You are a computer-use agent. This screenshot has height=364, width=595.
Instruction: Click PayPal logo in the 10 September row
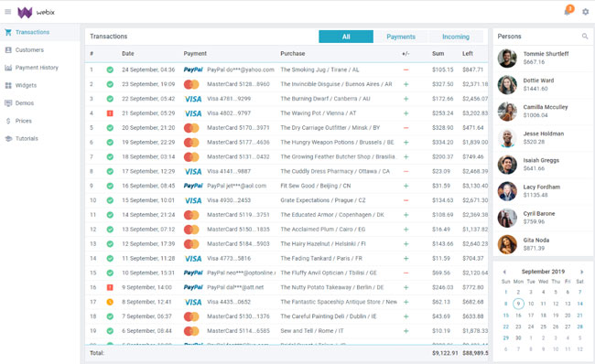pyautogui.click(x=193, y=273)
